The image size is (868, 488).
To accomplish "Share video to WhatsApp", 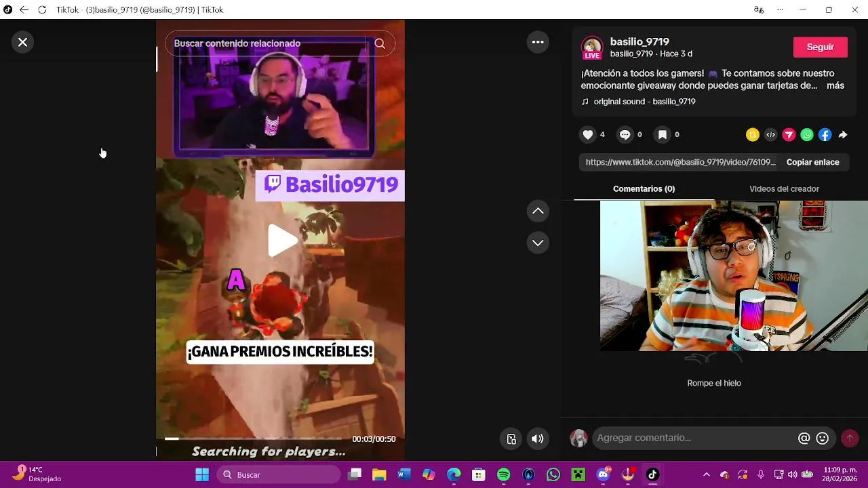I will point(807,135).
